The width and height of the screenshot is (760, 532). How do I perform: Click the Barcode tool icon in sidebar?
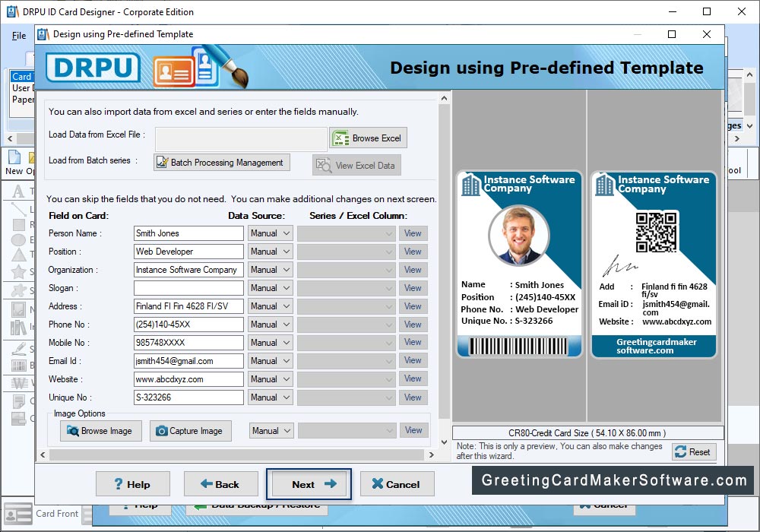point(18,365)
